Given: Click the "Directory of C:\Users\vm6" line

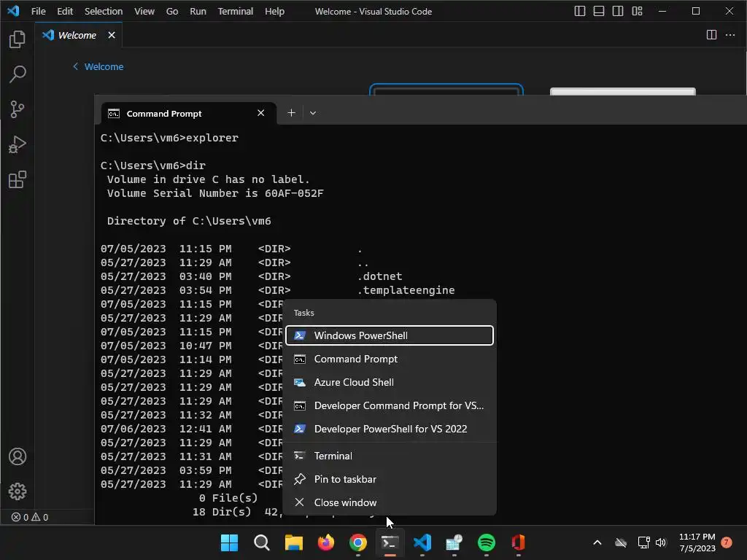Looking at the screenshot, I should coord(189,220).
